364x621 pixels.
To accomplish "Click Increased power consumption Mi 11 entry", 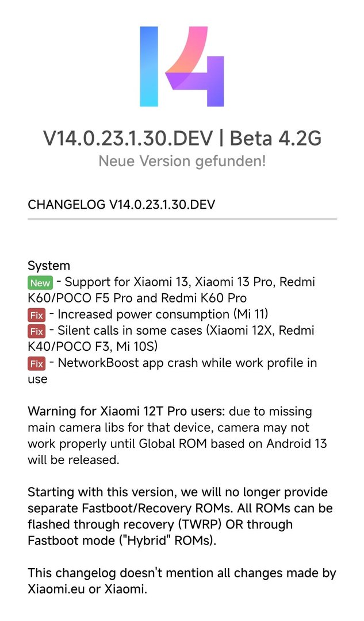I will [x=163, y=315].
